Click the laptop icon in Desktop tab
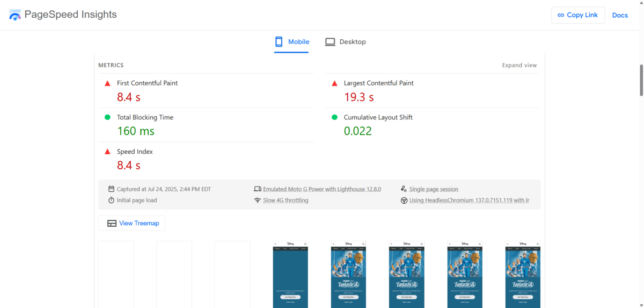This screenshot has width=644, height=308. pos(330,42)
